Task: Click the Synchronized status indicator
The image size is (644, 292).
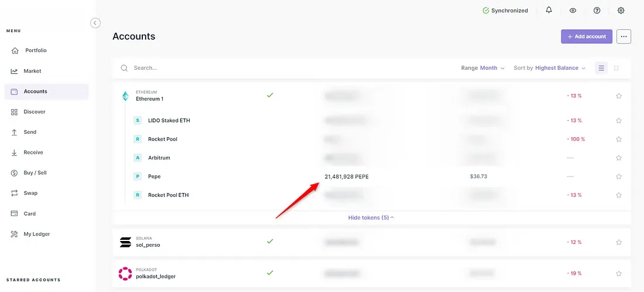Action: click(505, 11)
